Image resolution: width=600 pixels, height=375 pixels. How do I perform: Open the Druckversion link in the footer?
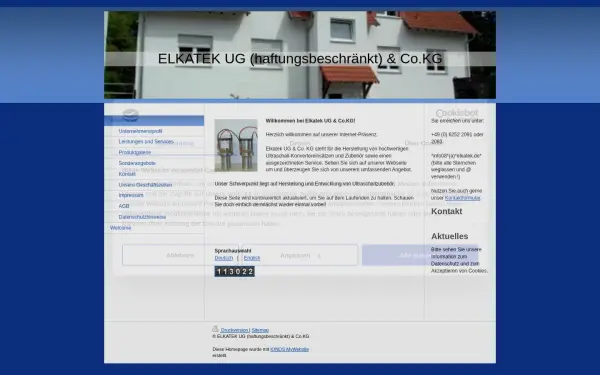(x=235, y=330)
